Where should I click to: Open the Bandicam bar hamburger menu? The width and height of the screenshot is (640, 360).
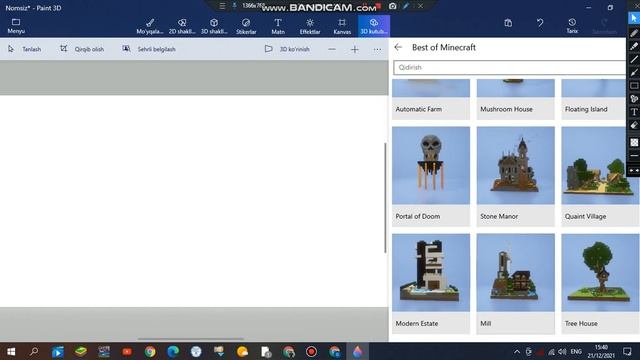(x=222, y=6)
